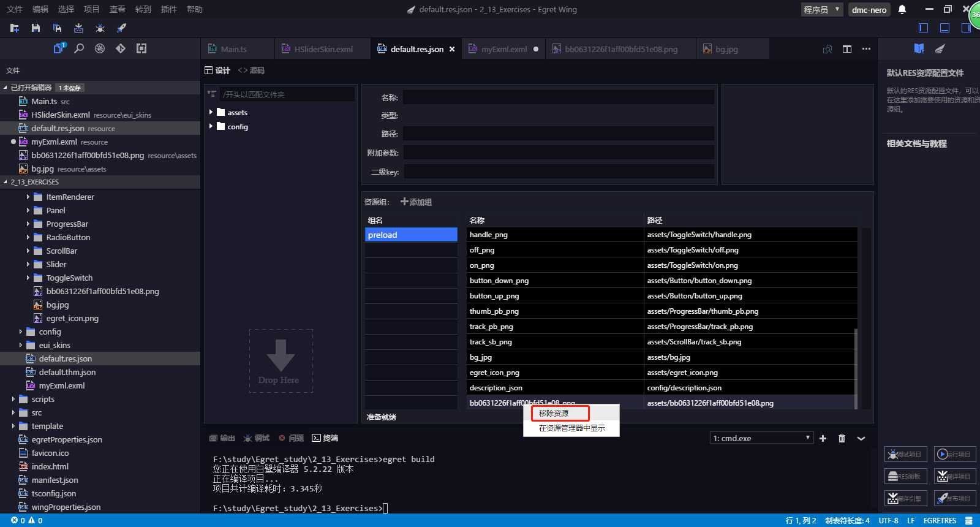
Task: Click the publish rocket icon in top toolbar
Action: [121, 28]
